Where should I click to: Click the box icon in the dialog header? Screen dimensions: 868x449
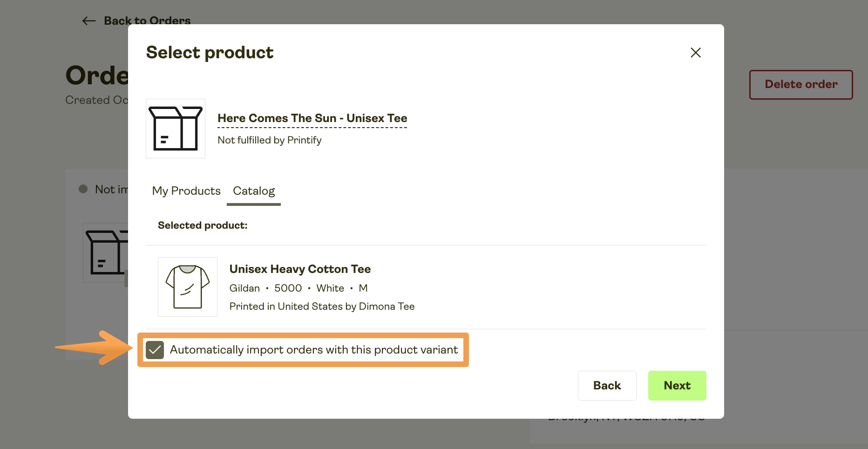tap(176, 129)
